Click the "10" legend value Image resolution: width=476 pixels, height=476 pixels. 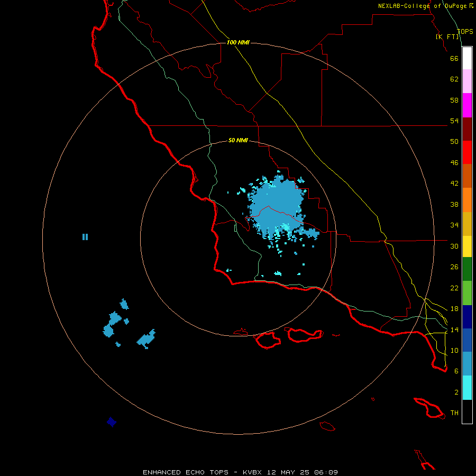click(x=454, y=350)
